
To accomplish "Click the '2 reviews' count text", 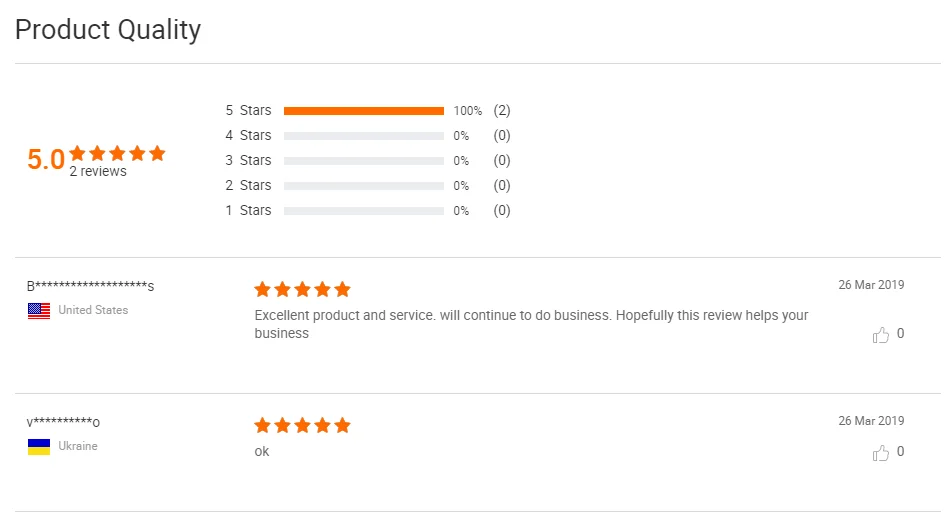I will point(98,172).
